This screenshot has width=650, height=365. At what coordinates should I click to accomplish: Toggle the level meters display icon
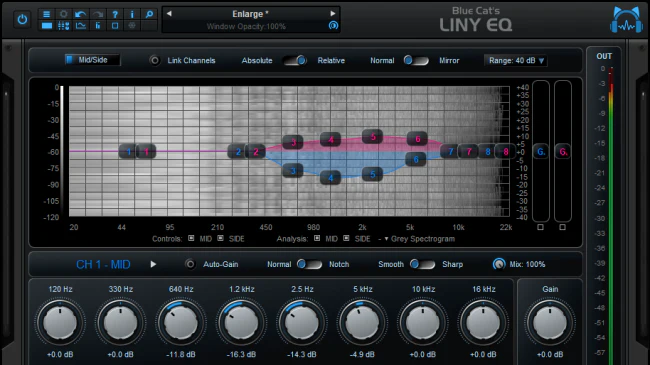(x=98, y=26)
